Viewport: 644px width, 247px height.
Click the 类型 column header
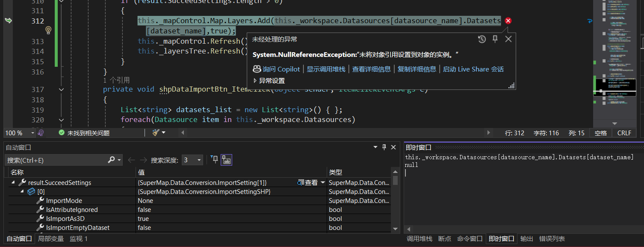coord(359,172)
